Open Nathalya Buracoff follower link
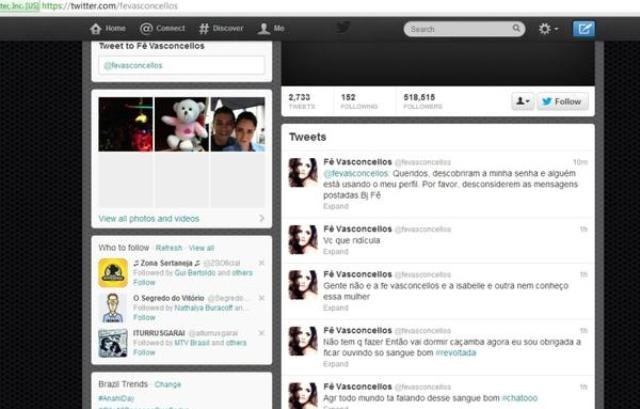 tap(203, 308)
